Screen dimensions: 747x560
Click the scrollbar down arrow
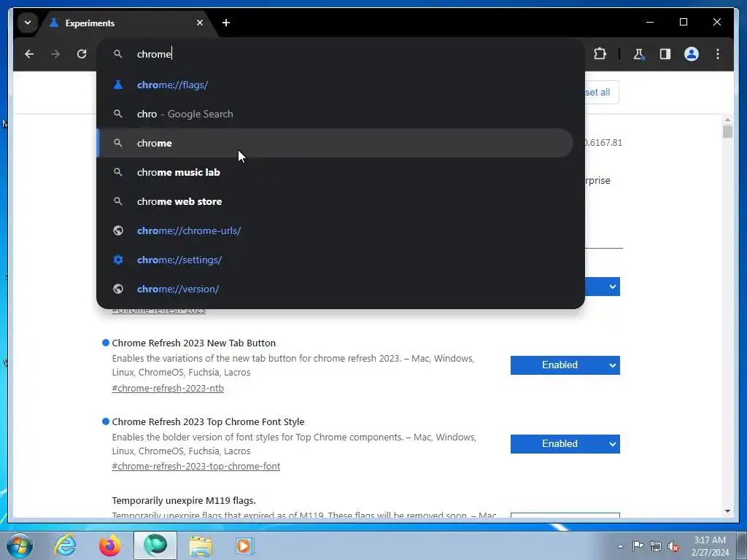click(x=727, y=511)
